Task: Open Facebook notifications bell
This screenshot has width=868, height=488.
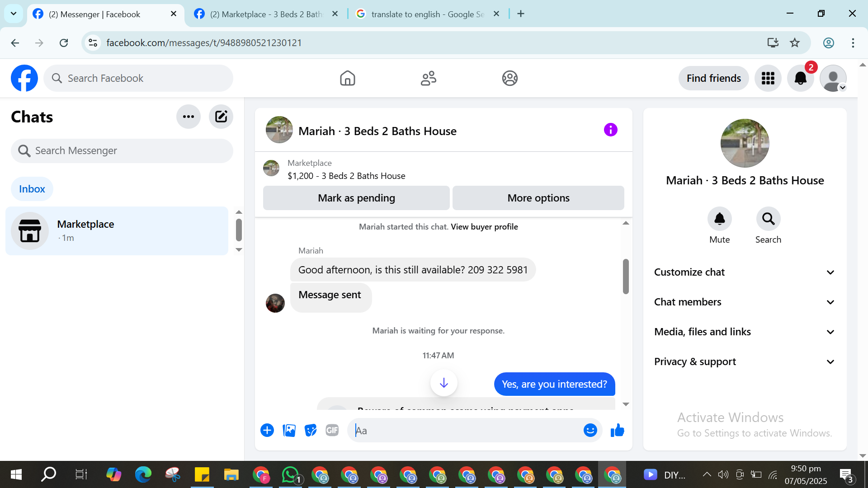Action: click(x=800, y=78)
